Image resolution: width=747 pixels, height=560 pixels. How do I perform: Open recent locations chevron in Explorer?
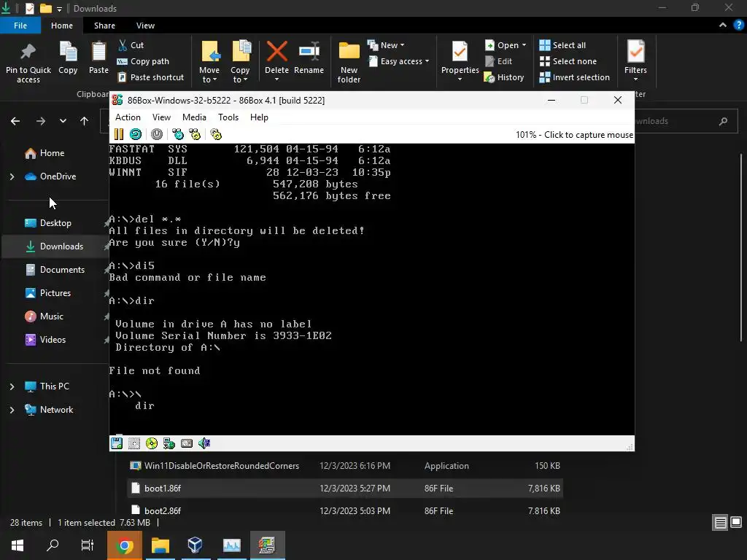point(63,121)
